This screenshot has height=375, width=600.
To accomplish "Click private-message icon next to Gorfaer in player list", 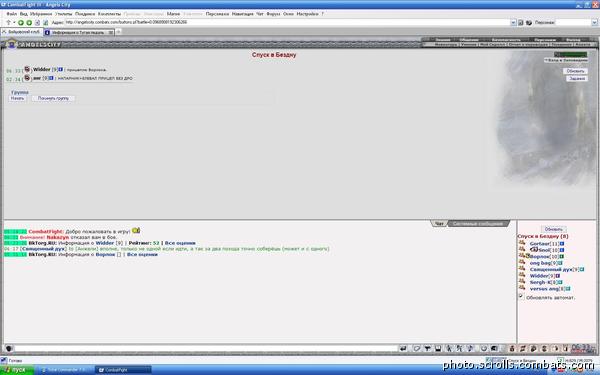I will (522, 243).
